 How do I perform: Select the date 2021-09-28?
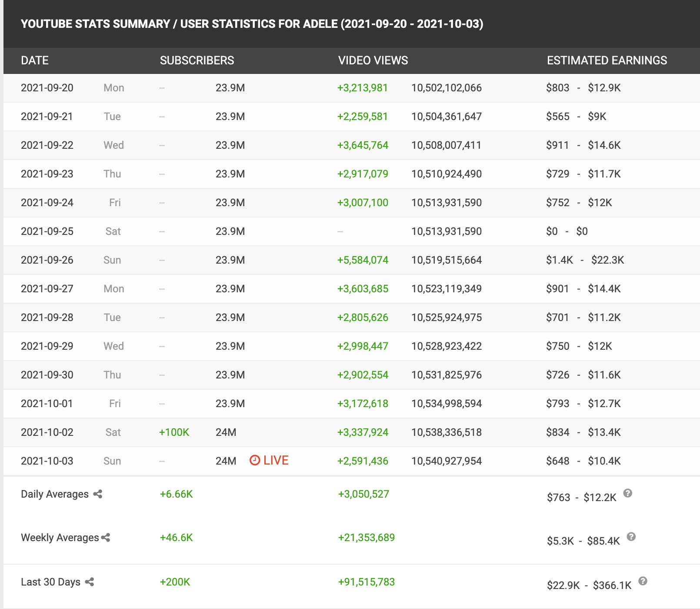(47, 318)
